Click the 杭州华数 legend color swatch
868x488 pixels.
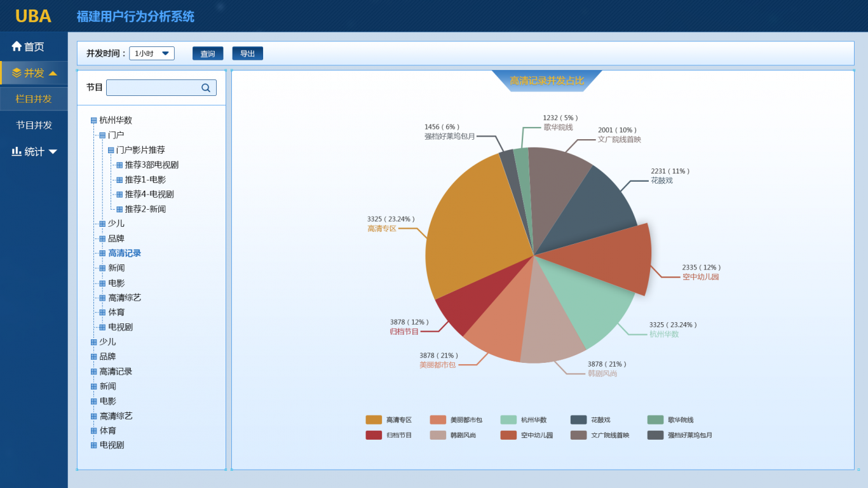click(508, 420)
